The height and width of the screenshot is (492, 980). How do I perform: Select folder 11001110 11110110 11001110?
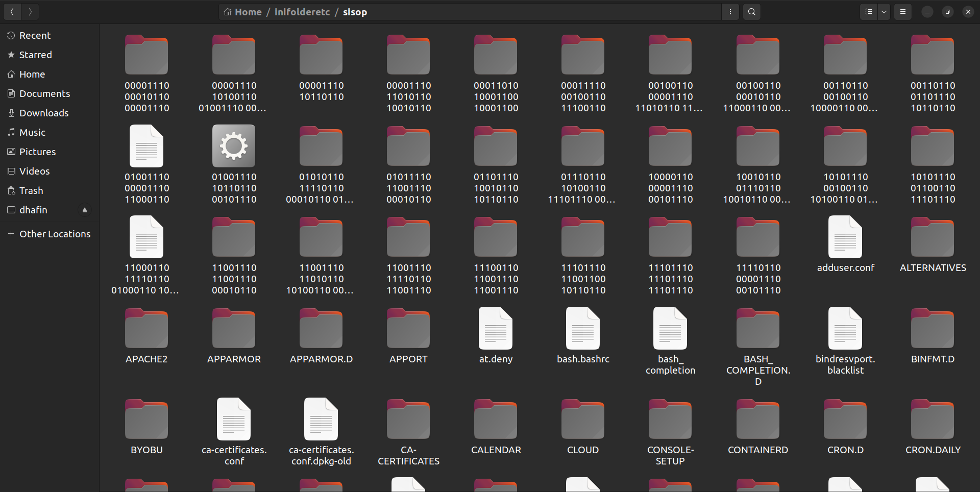coord(408,256)
